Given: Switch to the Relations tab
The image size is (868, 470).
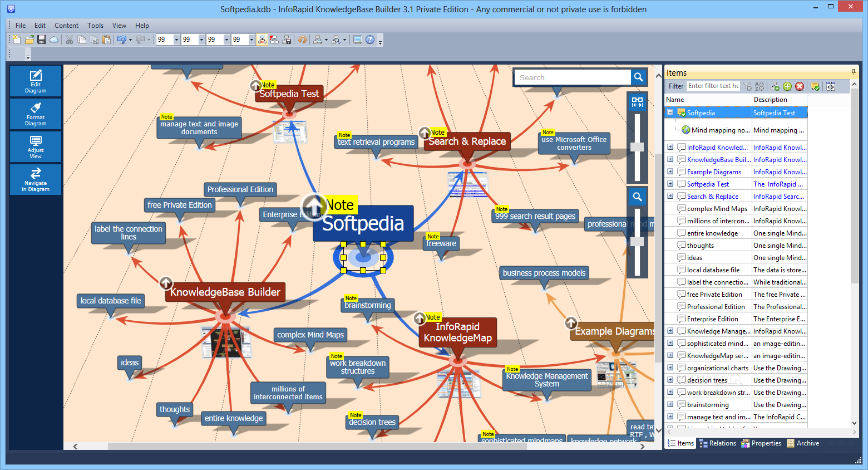Looking at the screenshot, I should [x=717, y=443].
